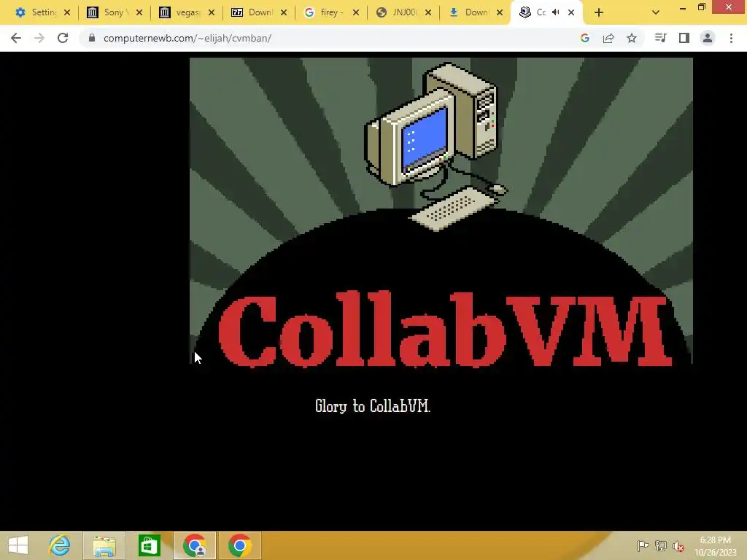Launch Internet Explorer from taskbar
This screenshot has width=747, height=560.
[59, 545]
